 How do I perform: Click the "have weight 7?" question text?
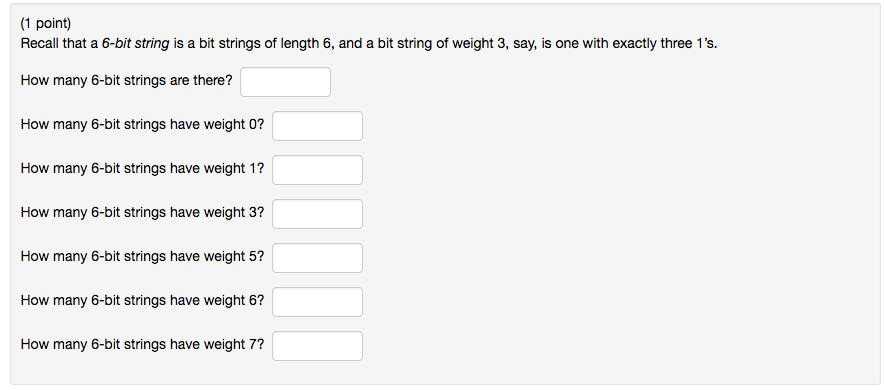click(x=217, y=344)
